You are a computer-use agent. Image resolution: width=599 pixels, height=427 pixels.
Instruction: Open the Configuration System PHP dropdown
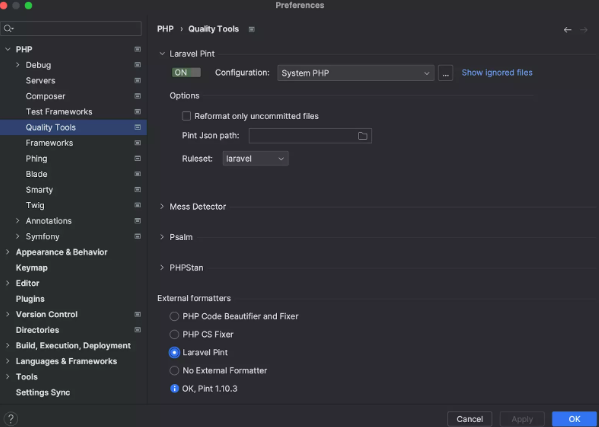tap(356, 73)
